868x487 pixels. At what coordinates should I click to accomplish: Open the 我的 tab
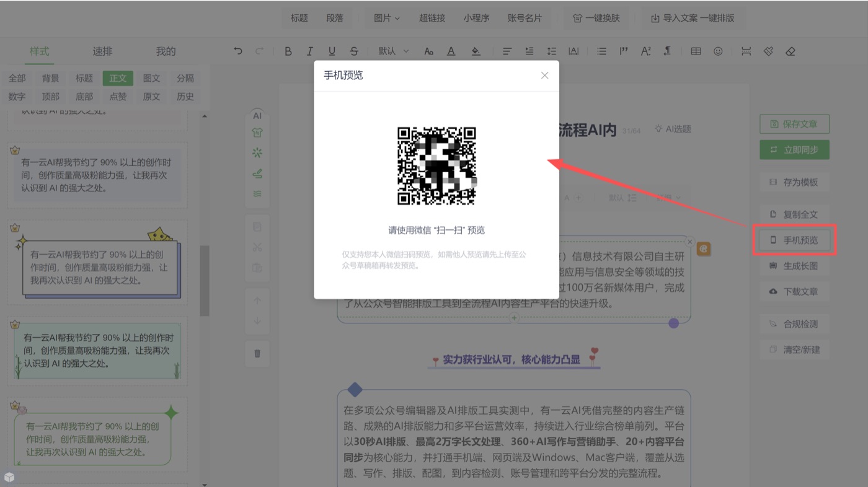pyautogui.click(x=166, y=51)
